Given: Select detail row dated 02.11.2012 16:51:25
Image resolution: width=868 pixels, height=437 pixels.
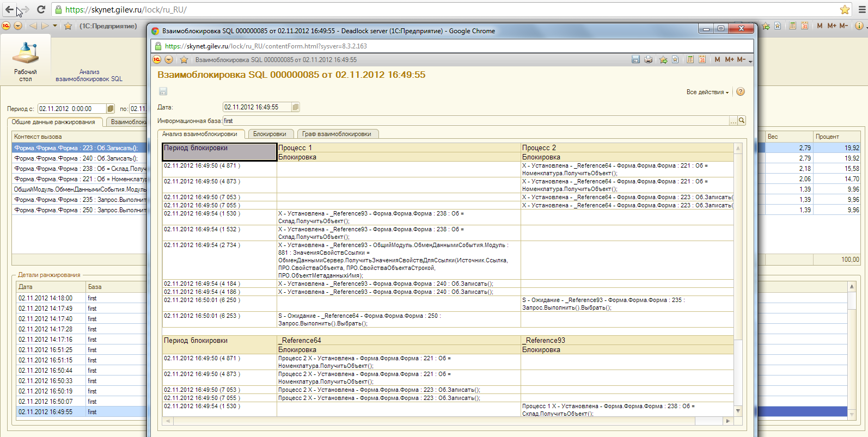Looking at the screenshot, I should (x=82, y=350).
